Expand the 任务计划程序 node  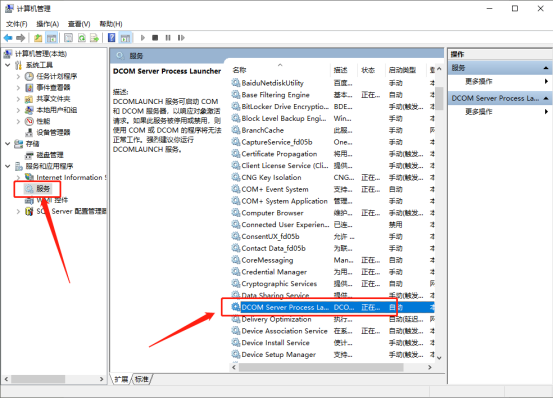(x=18, y=76)
